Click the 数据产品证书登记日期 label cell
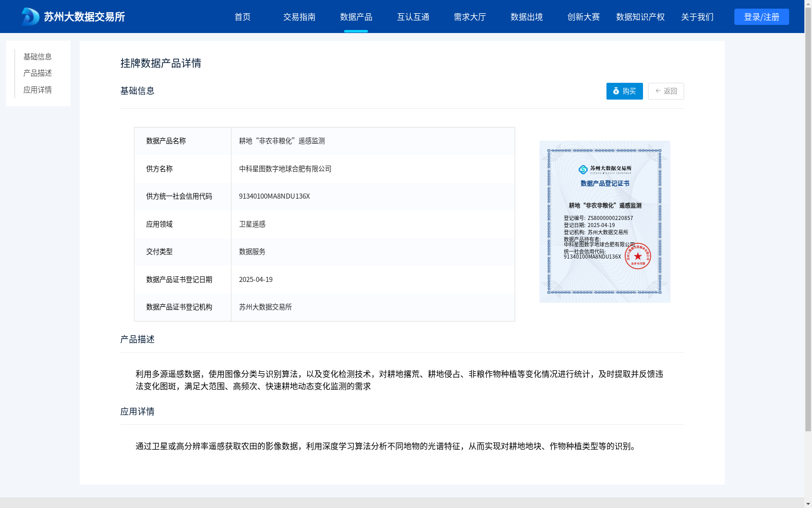This screenshot has width=812, height=508. point(183,279)
